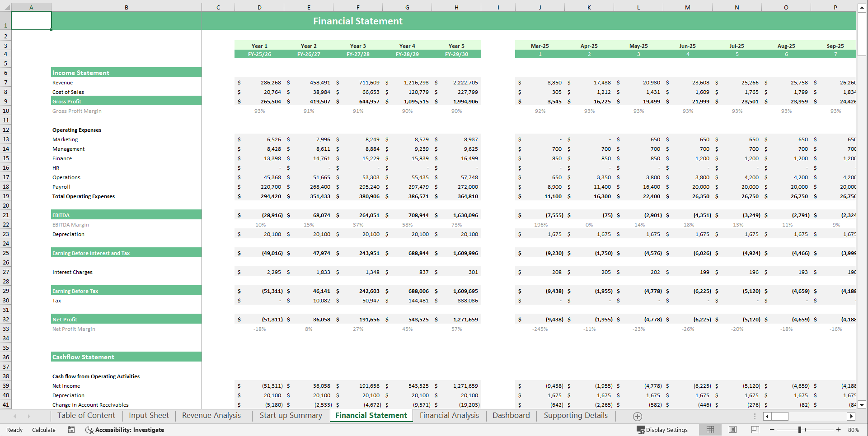
Task: Switch to the Dashboard tab
Action: point(511,415)
